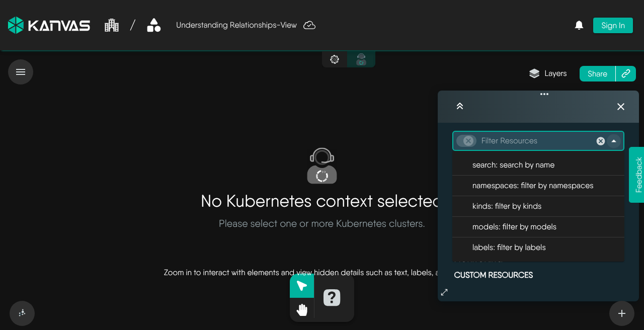Click the layout dots icon button
The height and width of the screenshot is (330, 644).
tap(22, 313)
